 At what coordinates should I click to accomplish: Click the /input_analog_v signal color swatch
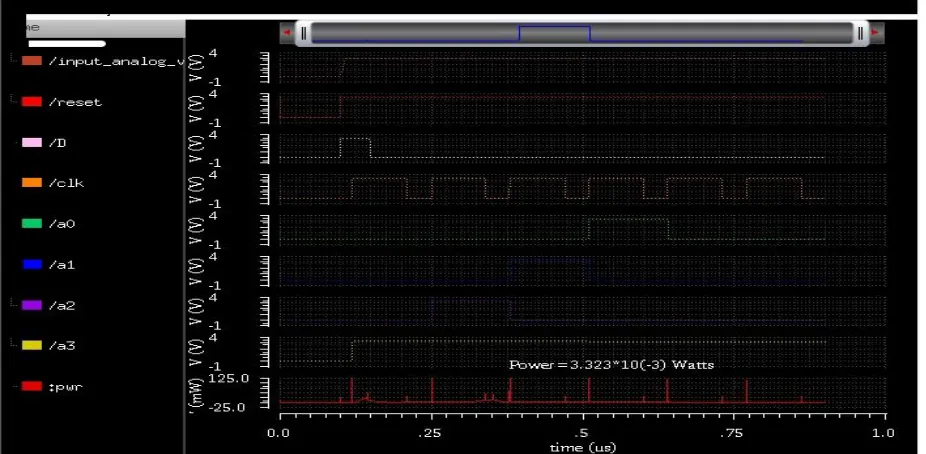[31, 61]
